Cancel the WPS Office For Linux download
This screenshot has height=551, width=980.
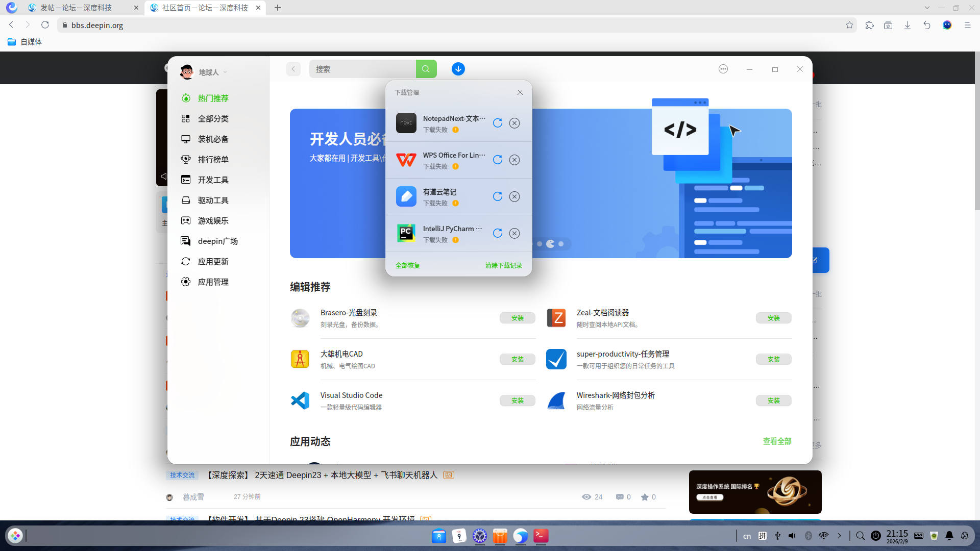[x=514, y=160]
